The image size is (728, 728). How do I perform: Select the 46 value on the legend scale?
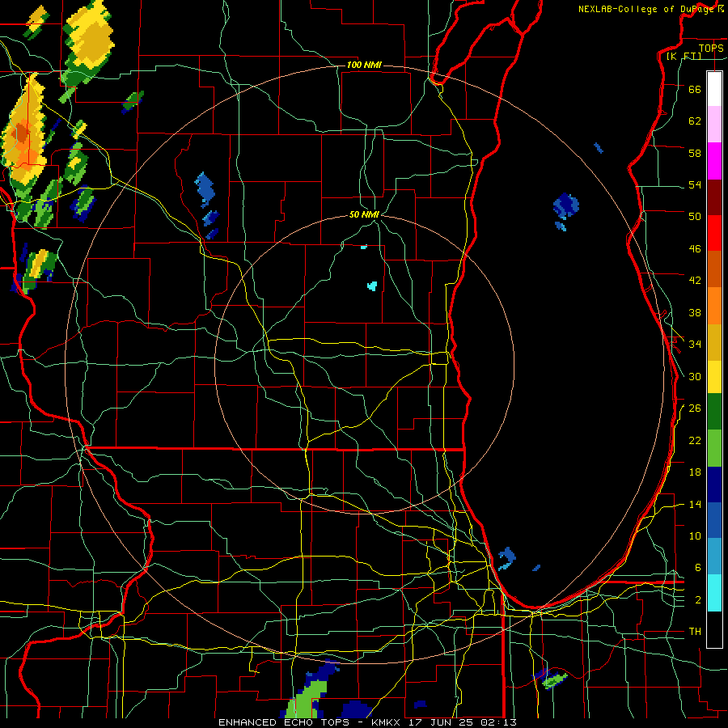point(695,248)
